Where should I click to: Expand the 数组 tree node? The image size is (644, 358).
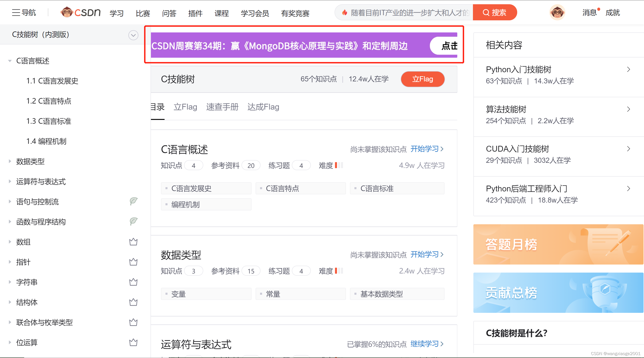[x=10, y=242]
